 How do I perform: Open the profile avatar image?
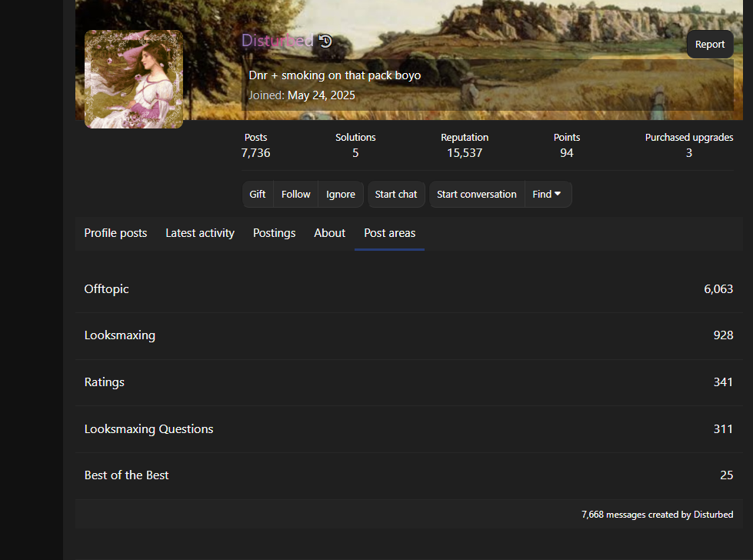[134, 79]
